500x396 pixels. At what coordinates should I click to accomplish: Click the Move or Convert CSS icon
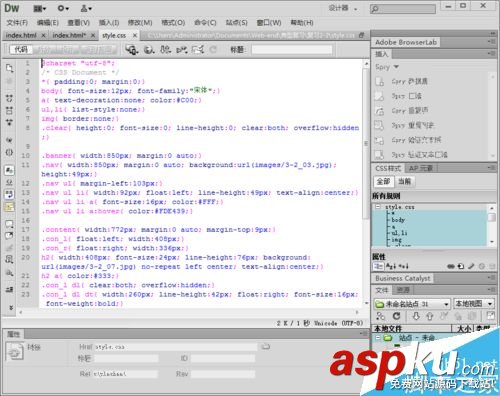9,273
